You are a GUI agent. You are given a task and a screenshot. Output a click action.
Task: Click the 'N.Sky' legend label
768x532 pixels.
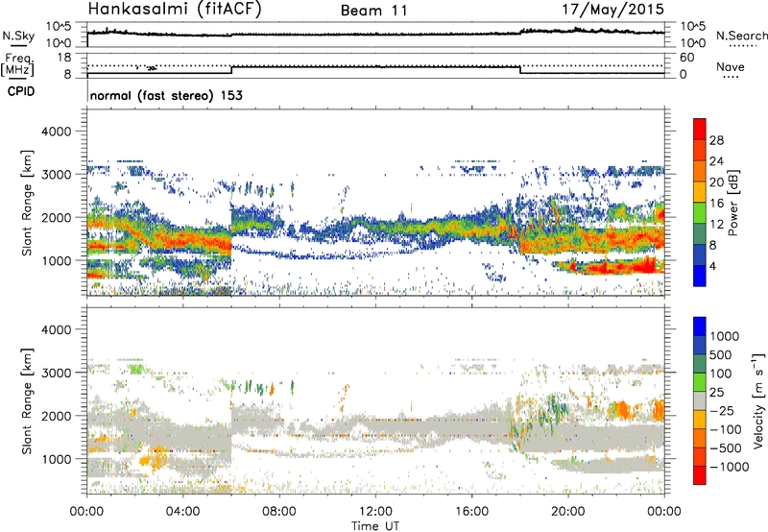point(18,36)
